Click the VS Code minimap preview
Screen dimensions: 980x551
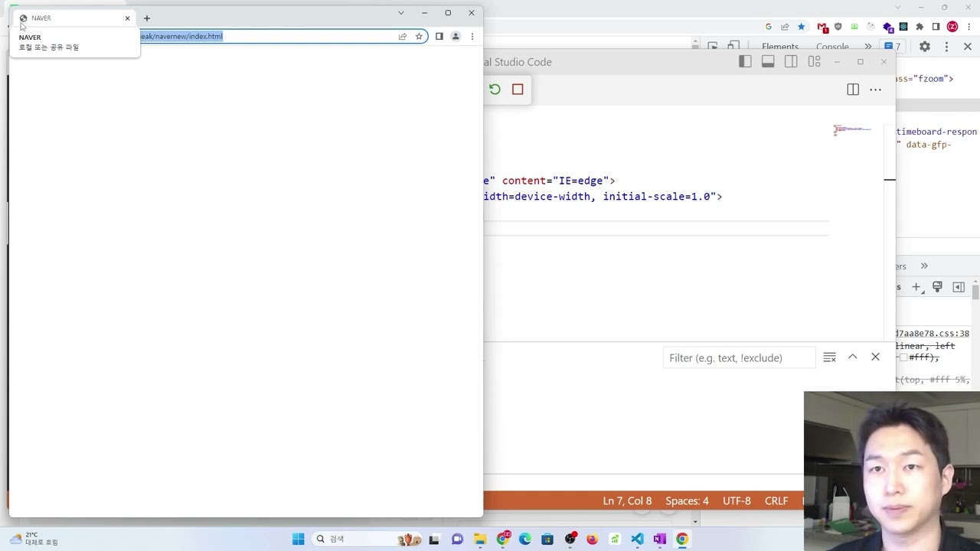(x=852, y=129)
